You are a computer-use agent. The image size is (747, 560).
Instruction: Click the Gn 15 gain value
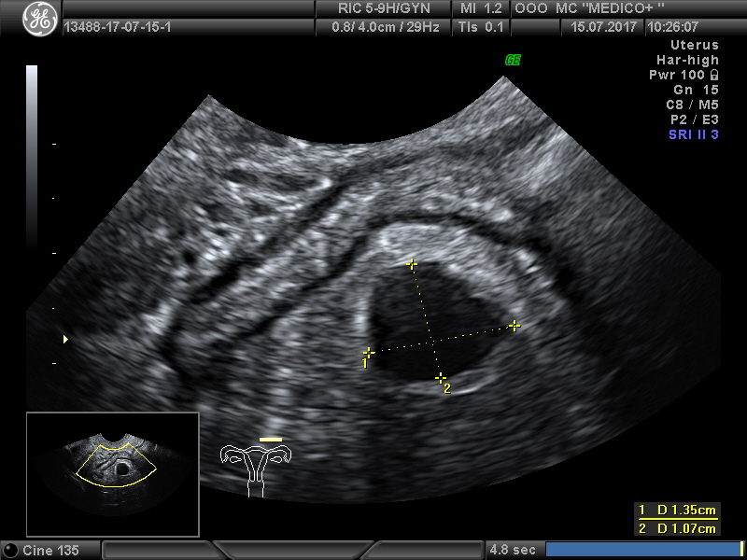(x=696, y=90)
